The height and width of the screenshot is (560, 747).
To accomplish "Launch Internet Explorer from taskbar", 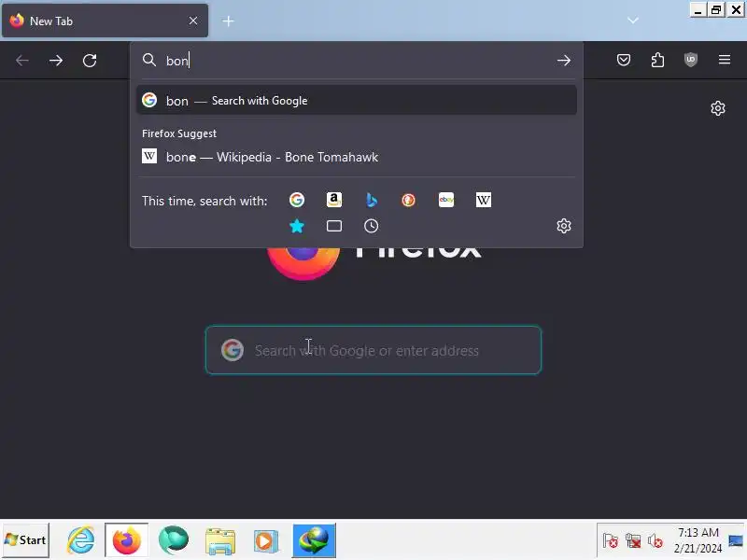I will (80, 540).
